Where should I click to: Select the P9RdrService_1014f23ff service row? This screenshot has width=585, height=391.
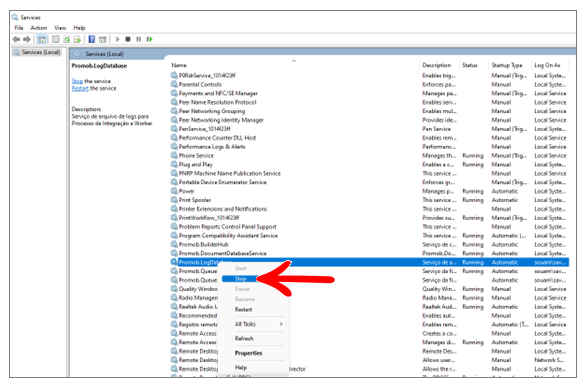click(x=207, y=75)
